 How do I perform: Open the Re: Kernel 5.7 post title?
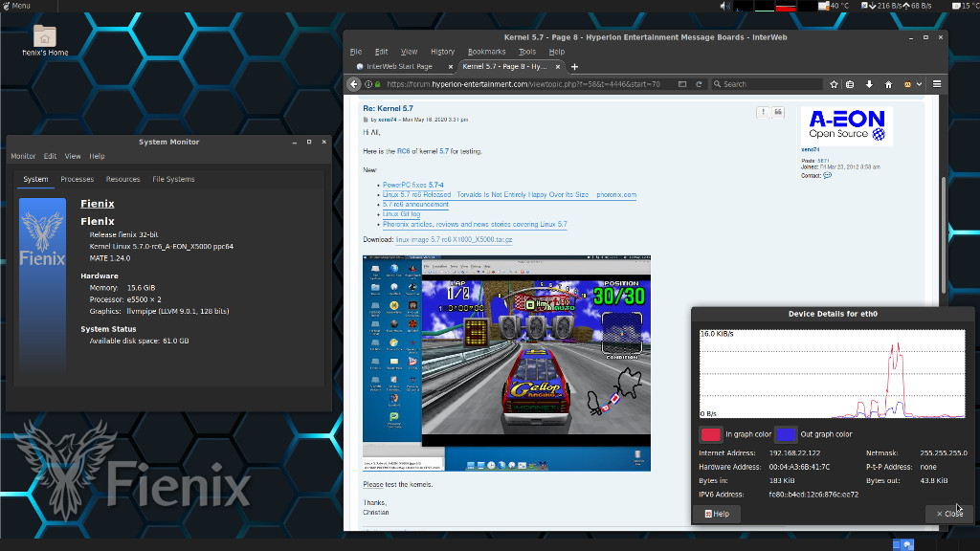click(389, 109)
